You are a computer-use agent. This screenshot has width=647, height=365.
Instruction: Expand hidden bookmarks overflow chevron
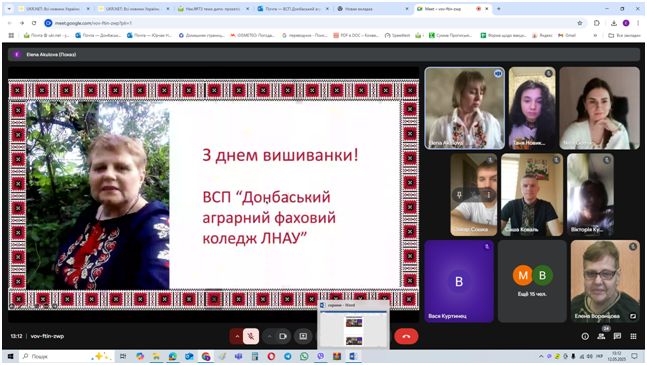(595, 35)
